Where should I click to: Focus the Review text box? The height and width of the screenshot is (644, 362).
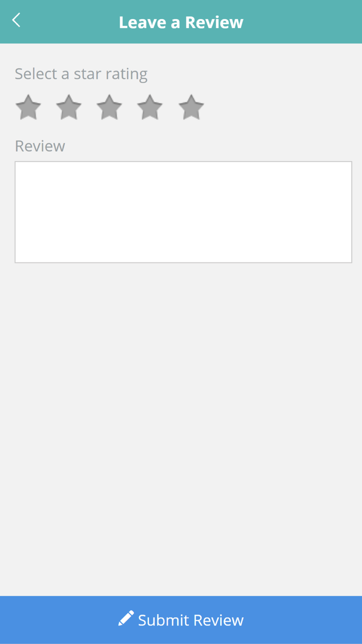(x=184, y=212)
